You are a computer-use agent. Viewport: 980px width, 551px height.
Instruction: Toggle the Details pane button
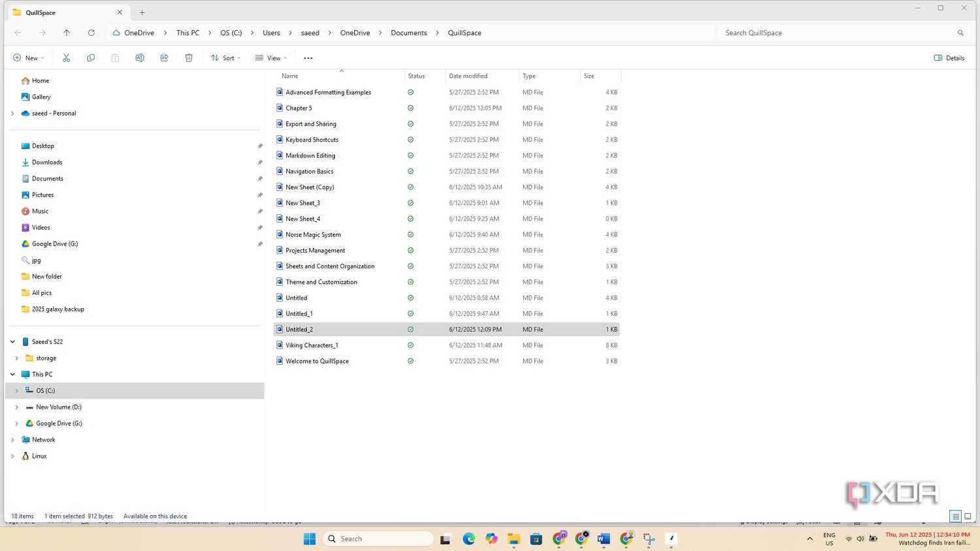(949, 58)
